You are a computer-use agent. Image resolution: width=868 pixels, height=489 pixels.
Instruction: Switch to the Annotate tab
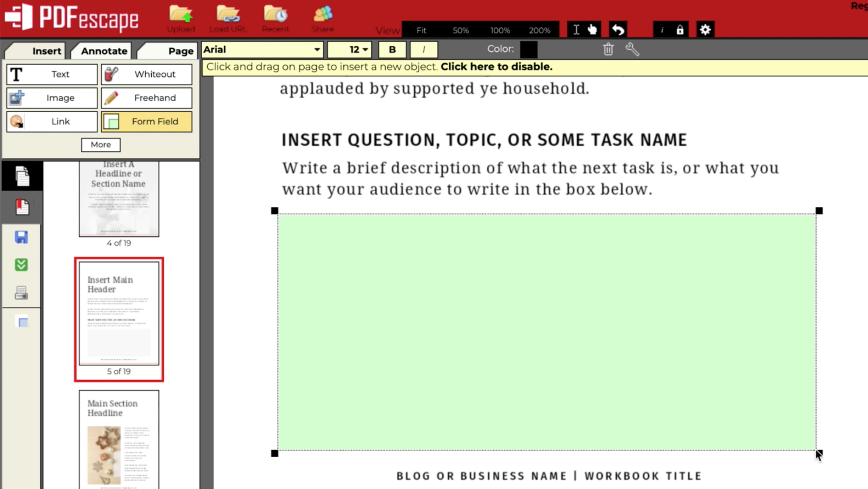click(104, 51)
